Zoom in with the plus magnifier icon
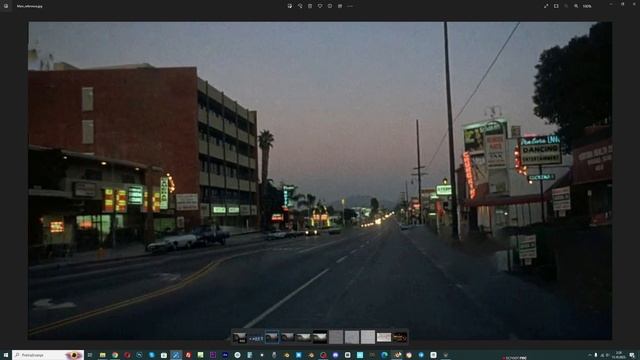Image resolution: width=640 pixels, height=360 pixels. coord(576,6)
